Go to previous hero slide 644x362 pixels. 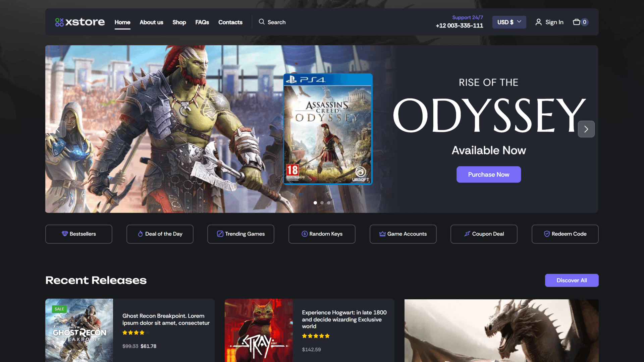click(58, 129)
